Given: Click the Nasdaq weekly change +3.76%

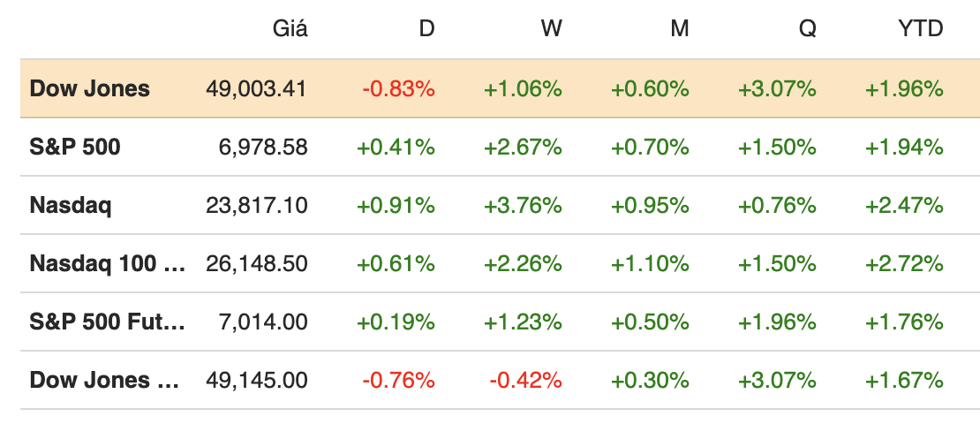Looking at the screenshot, I should (523, 205).
